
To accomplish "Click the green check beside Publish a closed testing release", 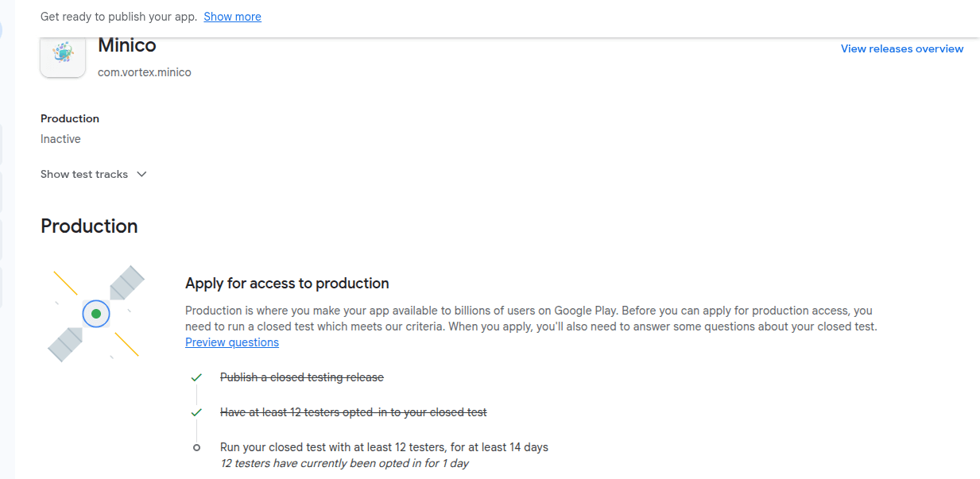I will (x=196, y=377).
